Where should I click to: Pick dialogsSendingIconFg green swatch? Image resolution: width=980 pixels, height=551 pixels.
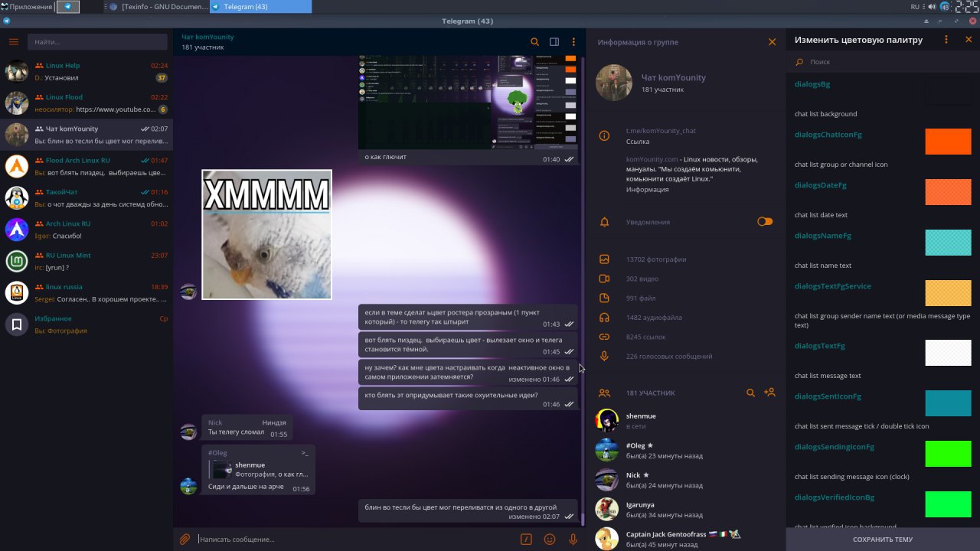(x=948, y=454)
